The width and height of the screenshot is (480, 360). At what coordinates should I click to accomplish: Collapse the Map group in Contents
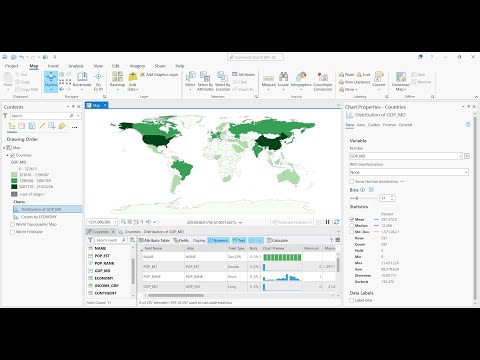coord(4,148)
